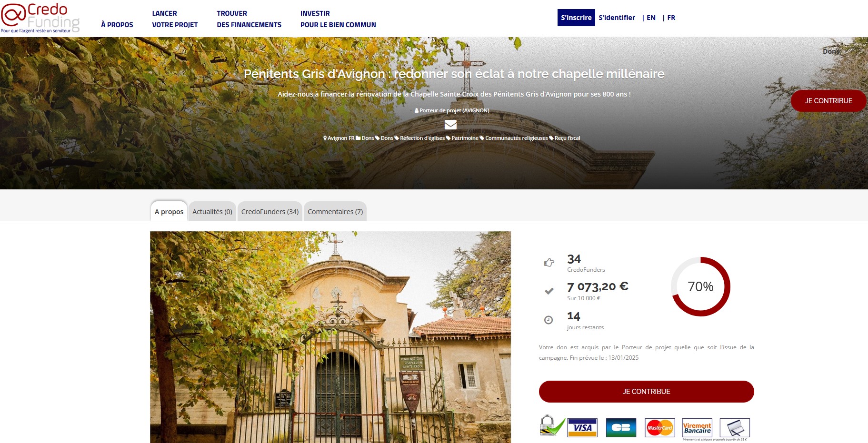Click the CB card payment icon
The width and height of the screenshot is (868, 443).
[x=621, y=427]
